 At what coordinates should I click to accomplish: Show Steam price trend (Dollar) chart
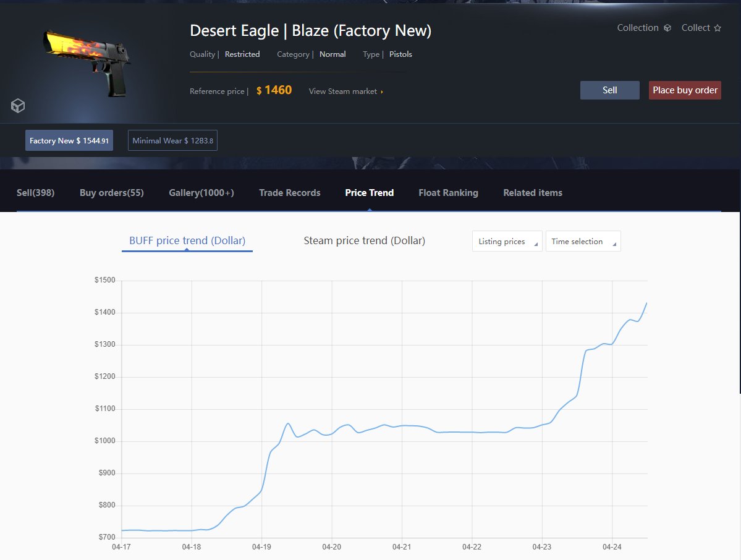[x=365, y=240]
